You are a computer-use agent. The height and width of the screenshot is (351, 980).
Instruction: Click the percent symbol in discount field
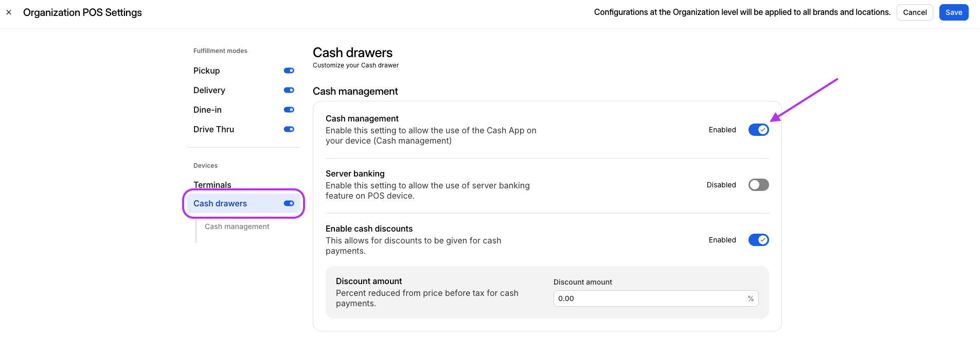point(751,299)
